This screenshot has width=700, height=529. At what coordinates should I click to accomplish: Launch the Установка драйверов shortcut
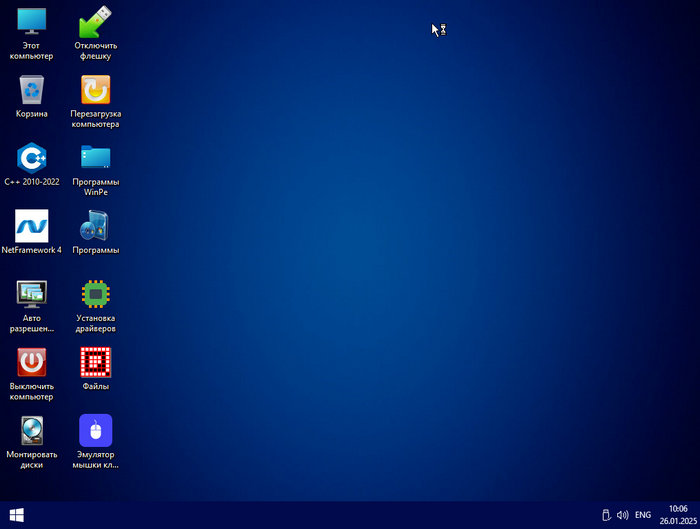click(x=95, y=294)
